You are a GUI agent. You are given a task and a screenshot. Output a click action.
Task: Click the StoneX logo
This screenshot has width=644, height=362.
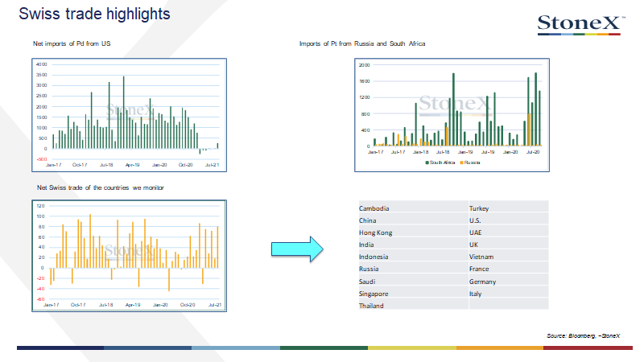(x=581, y=25)
